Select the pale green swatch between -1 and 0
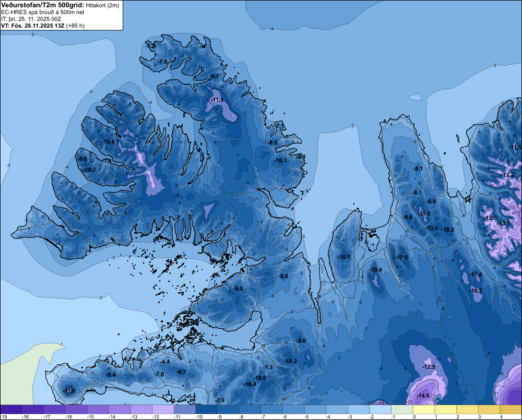Image resolution: width=522 pixels, height=420 pixels. pyautogui.click(x=402, y=410)
